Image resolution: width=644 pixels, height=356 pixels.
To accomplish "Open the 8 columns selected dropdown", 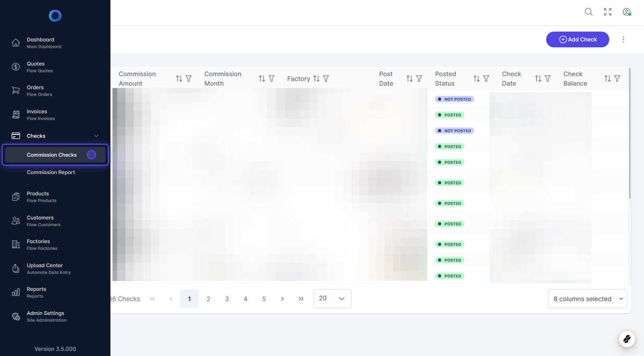I will [588, 299].
